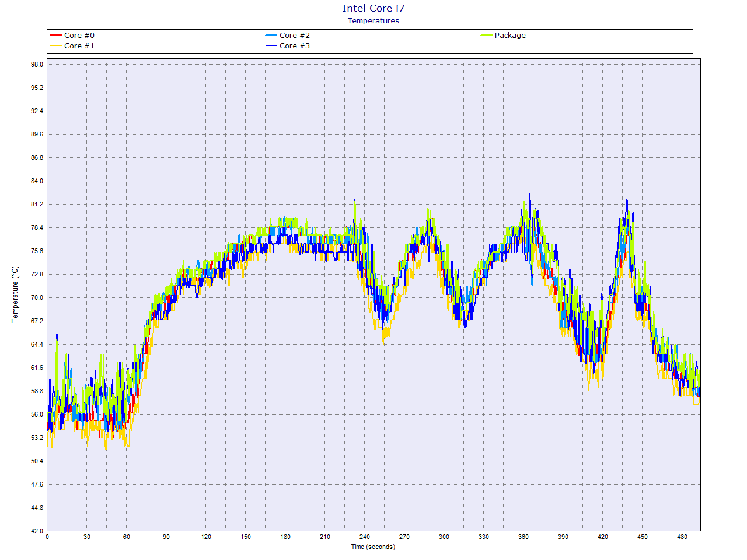Click the Core #1 yellow legend swatch
The image size is (747, 560).
coord(55,46)
